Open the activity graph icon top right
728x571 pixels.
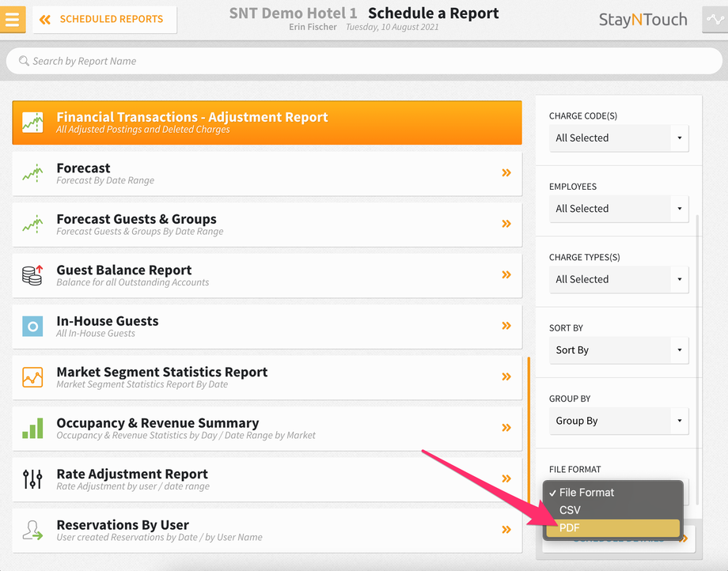[x=715, y=20]
